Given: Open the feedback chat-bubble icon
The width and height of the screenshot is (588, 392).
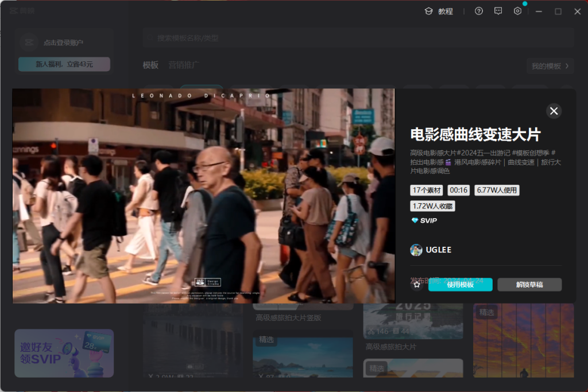Looking at the screenshot, I should 498,11.
